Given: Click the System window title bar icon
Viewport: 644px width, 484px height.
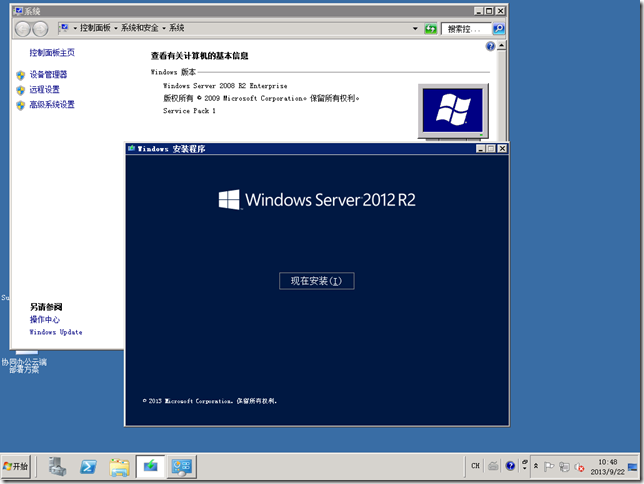Looking at the screenshot, I should pyautogui.click(x=18, y=11).
